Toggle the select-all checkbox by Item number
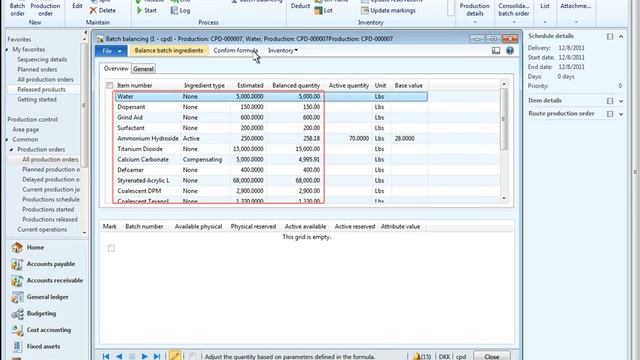 110,85
